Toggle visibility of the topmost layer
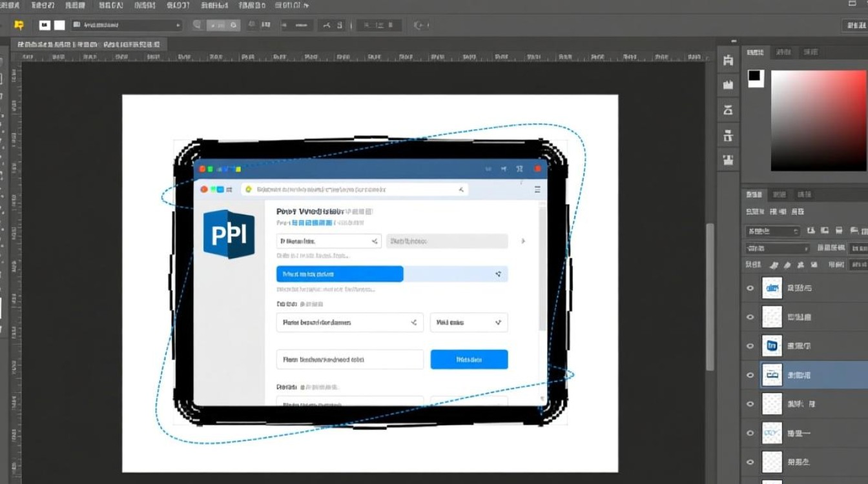Screen dimensions: 868x484 pos(750,288)
